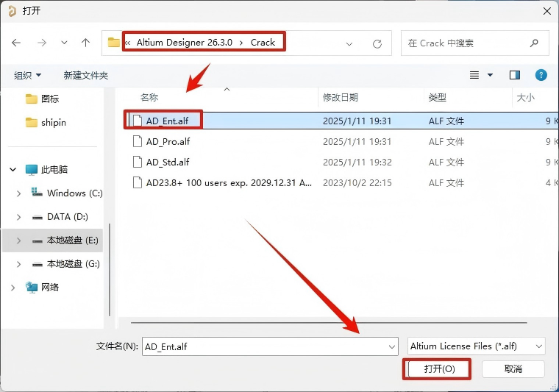Viewport: 559px width, 392px height.
Task: Select AD_Ent.alf file
Action: coord(341,121)
